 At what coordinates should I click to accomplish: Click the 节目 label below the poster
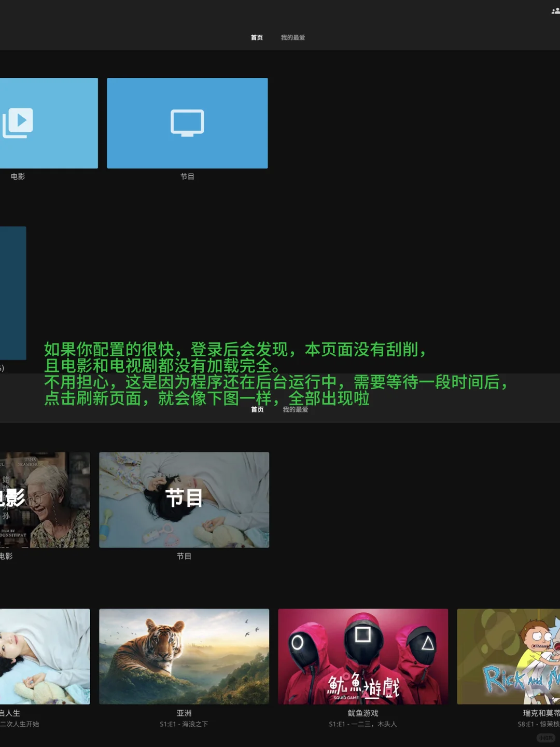(x=184, y=556)
